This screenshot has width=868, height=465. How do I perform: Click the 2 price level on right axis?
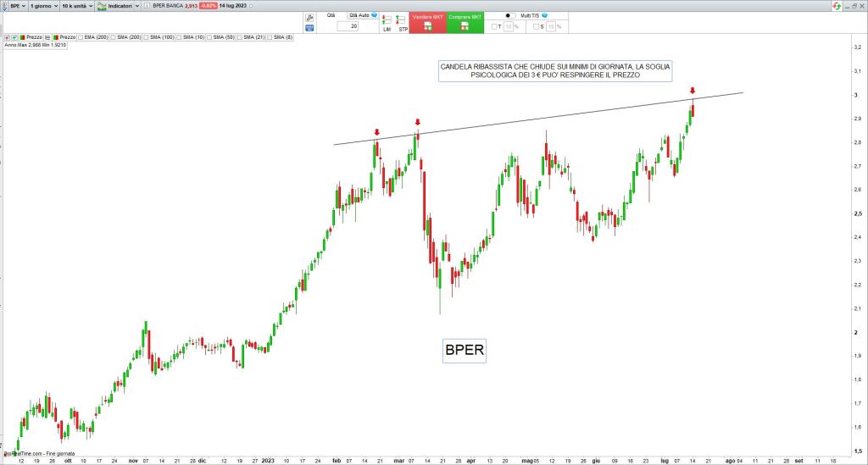pos(856,332)
